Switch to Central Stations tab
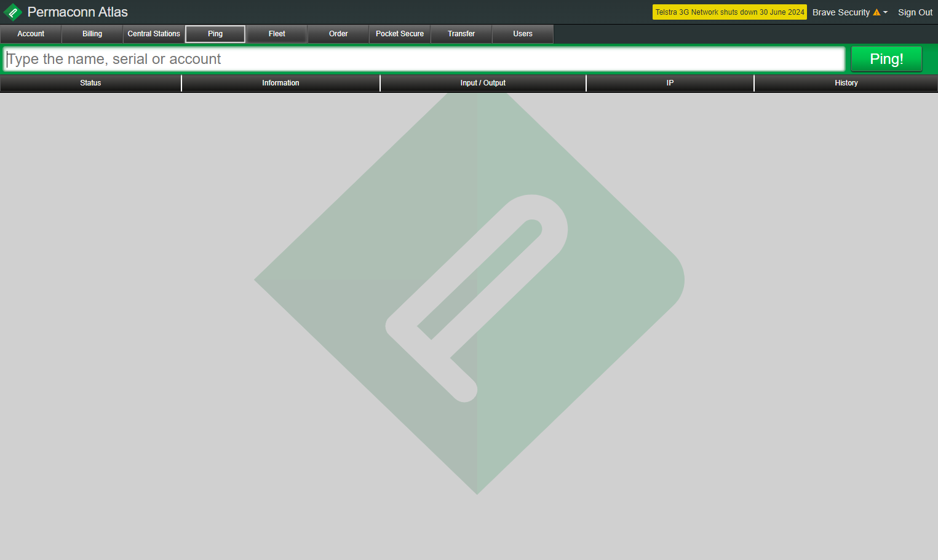This screenshot has height=560, width=938. 154,34
